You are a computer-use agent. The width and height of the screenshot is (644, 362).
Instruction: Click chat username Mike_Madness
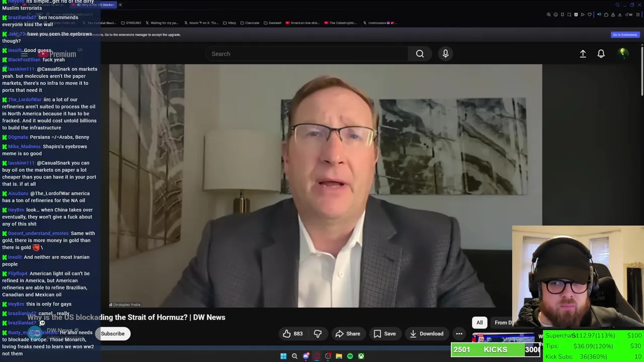[x=24, y=147]
